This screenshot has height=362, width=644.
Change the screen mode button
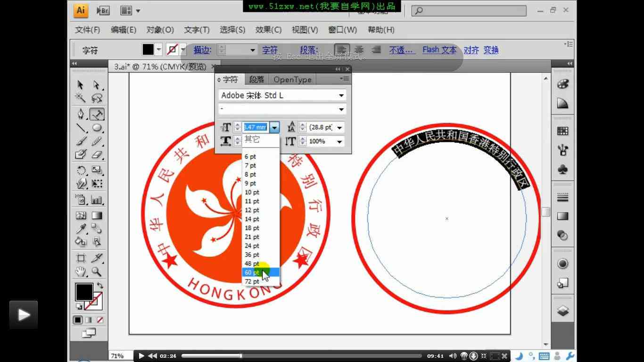89,333
